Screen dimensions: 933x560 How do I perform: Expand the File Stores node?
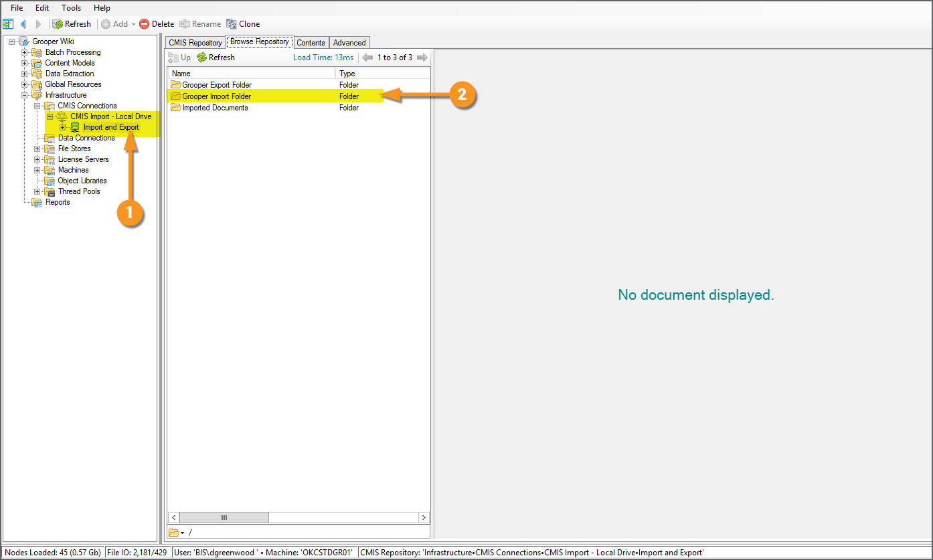[x=37, y=149]
